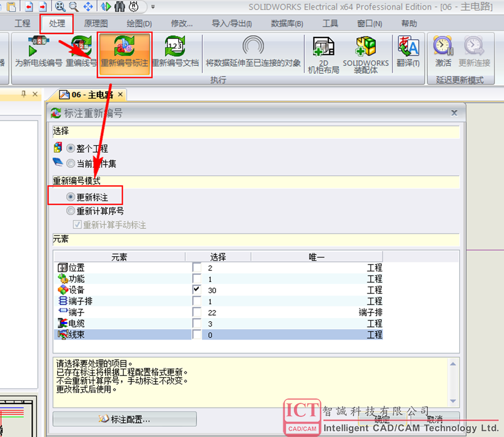Click 将数据延伸至已连接的对象 tool

click(253, 51)
